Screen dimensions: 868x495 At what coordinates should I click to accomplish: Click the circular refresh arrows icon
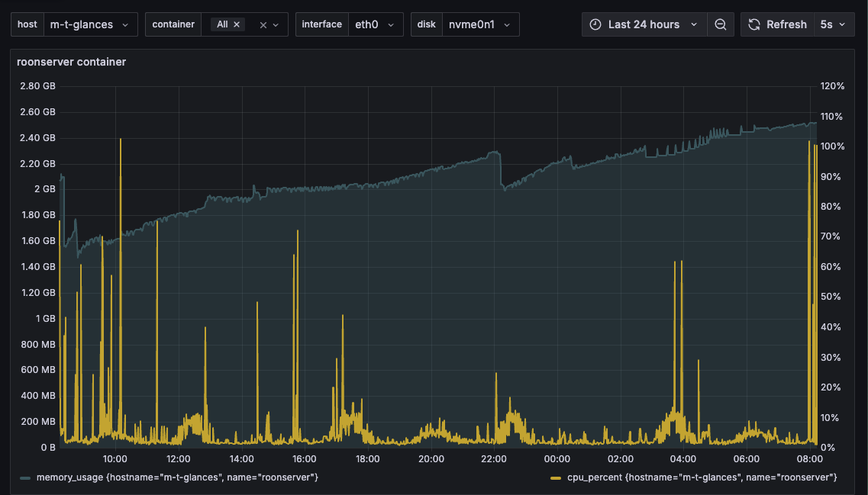[x=754, y=24]
